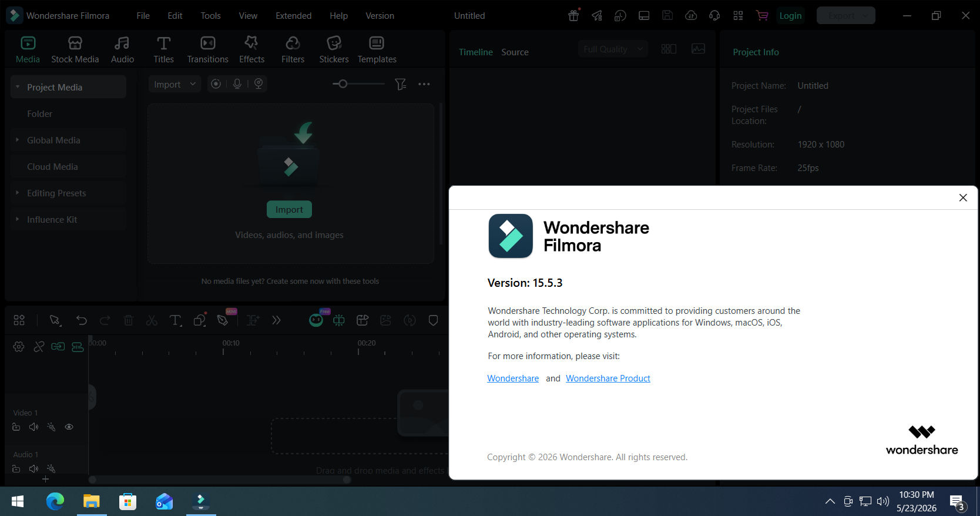This screenshot has width=980, height=516.
Task: Open the Export dropdown button
Action: (846, 16)
